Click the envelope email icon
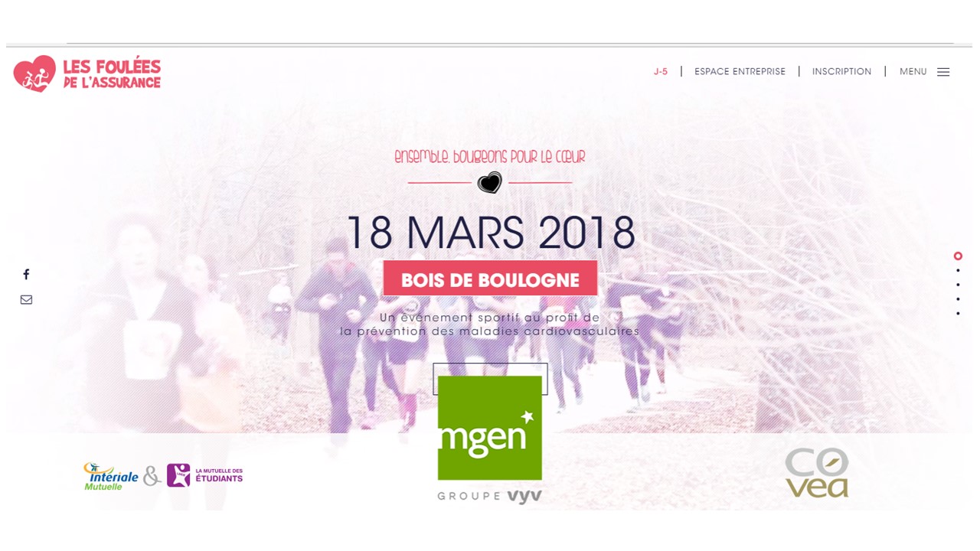Image resolution: width=980 pixels, height=551 pixels. [26, 300]
